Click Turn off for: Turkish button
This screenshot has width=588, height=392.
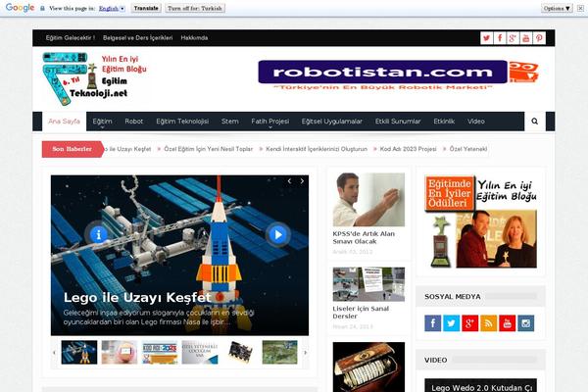coord(195,8)
